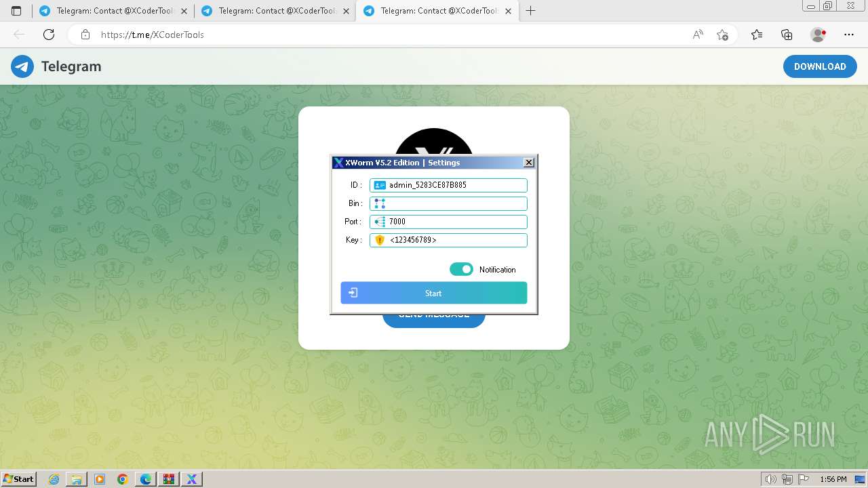Close the active third browser tab
Viewport: 868px width, 488px height.
(x=509, y=11)
